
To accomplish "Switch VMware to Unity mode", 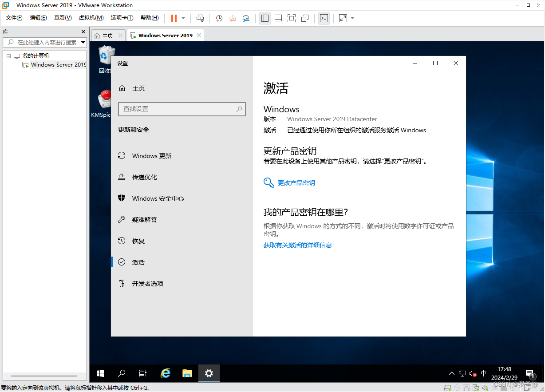I will tap(305, 18).
